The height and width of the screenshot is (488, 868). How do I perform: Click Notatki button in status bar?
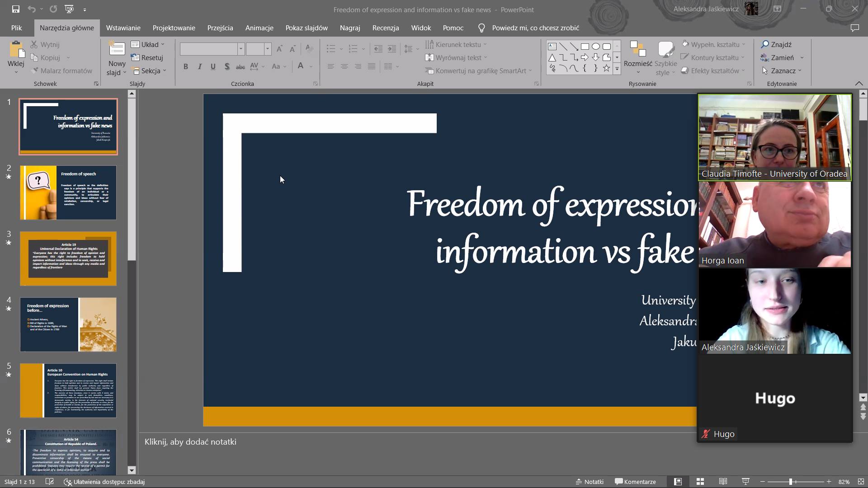pyautogui.click(x=590, y=482)
